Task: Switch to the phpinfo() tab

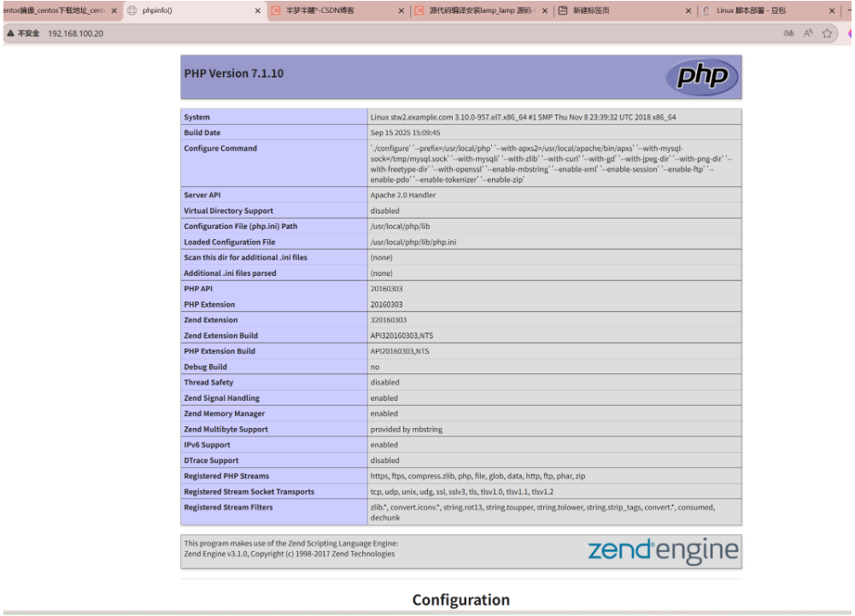Action: [x=194, y=10]
